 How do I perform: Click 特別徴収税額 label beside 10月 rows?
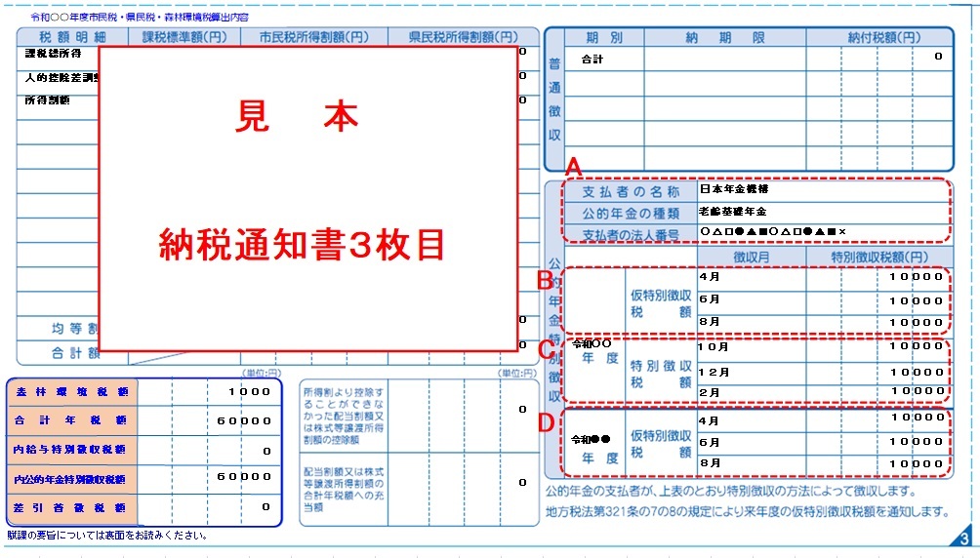[x=661, y=374]
